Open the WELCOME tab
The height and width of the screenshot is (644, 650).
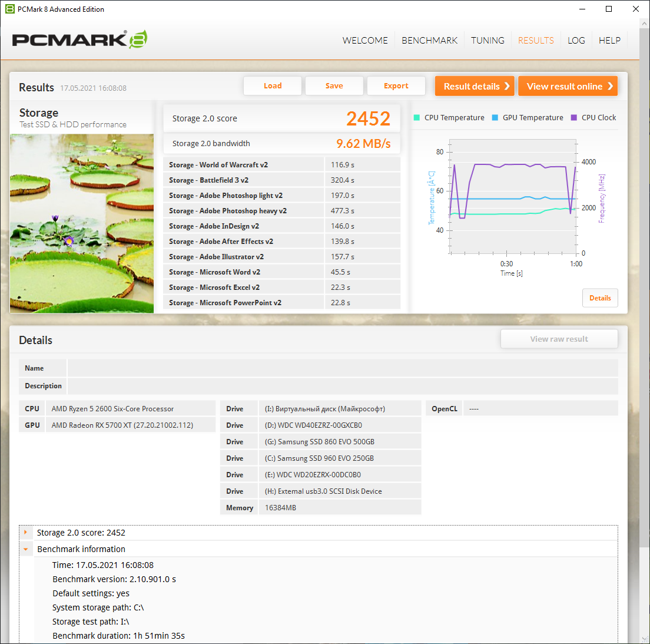coord(365,41)
